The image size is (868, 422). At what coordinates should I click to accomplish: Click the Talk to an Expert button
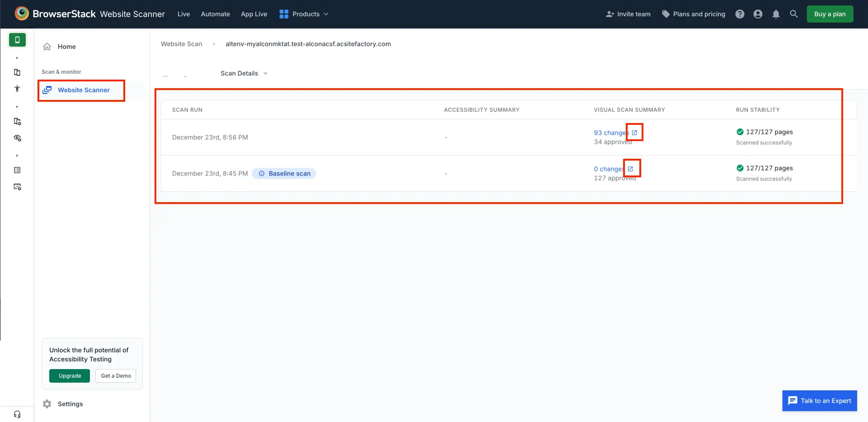(x=820, y=401)
